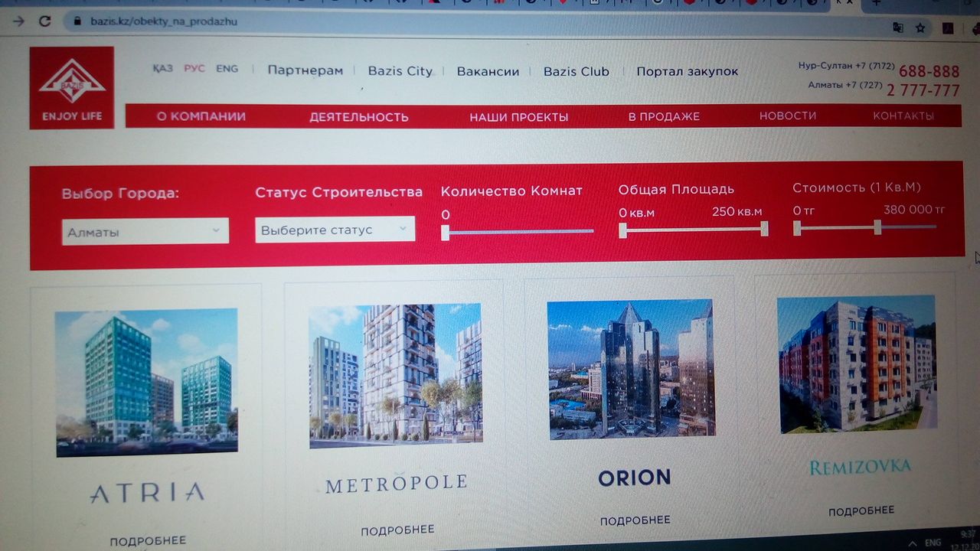This screenshot has width=980, height=551.
Task: Open a new tab with the plus button
Action: [x=876, y=3]
